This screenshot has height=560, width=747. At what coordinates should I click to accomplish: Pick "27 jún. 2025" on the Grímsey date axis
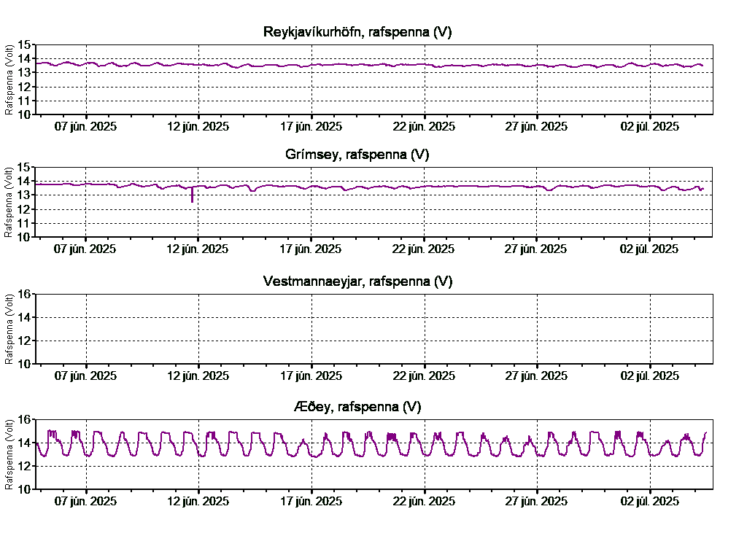point(536,249)
